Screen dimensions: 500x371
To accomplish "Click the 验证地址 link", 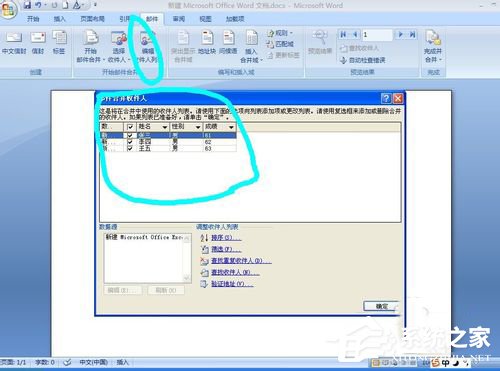I will point(232,284).
